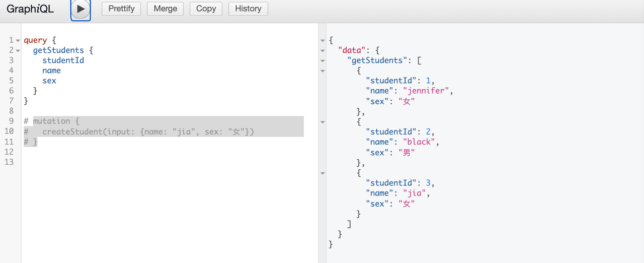Click the GraphiQL title logo
644x263 pixels.
[x=30, y=9]
